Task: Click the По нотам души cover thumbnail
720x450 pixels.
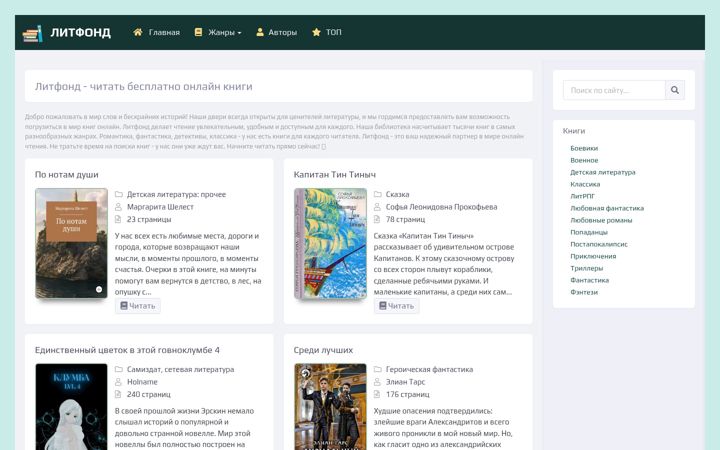Action: coord(71,243)
